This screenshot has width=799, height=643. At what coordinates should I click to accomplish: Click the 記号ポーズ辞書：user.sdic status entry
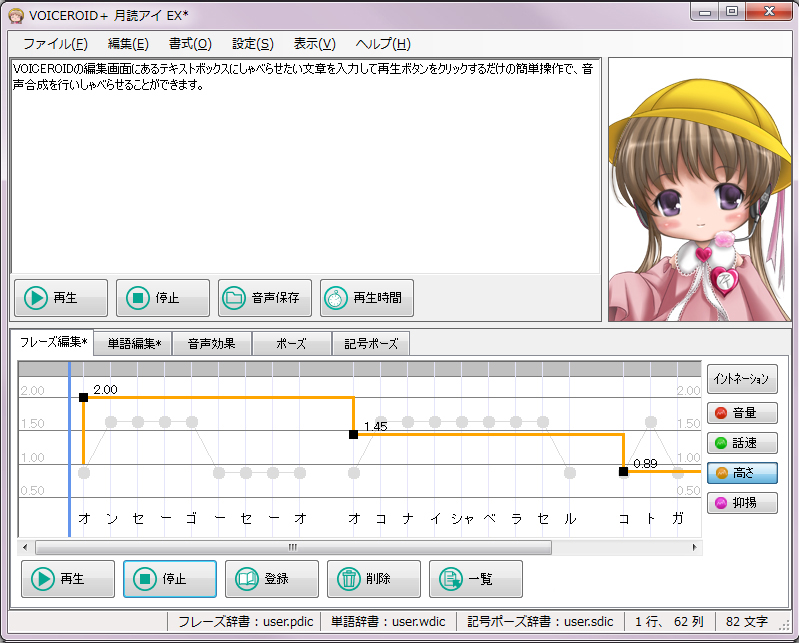click(x=540, y=622)
